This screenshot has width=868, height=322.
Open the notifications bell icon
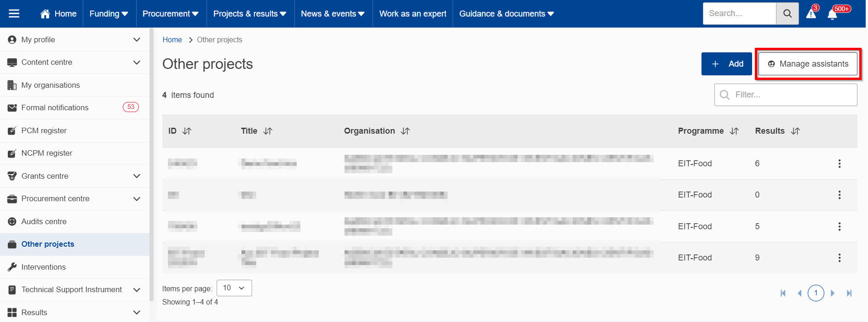[832, 14]
